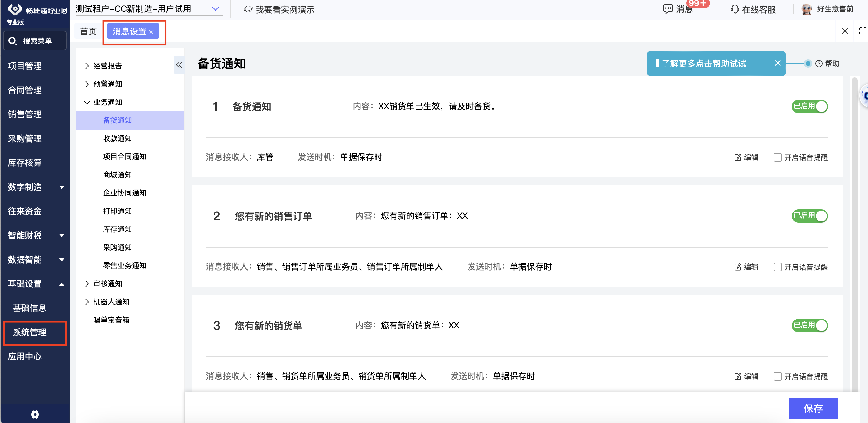Viewport: 868px width, 423px height.
Task: Check 开启语音提醒 for 备货通知
Action: [x=778, y=157]
